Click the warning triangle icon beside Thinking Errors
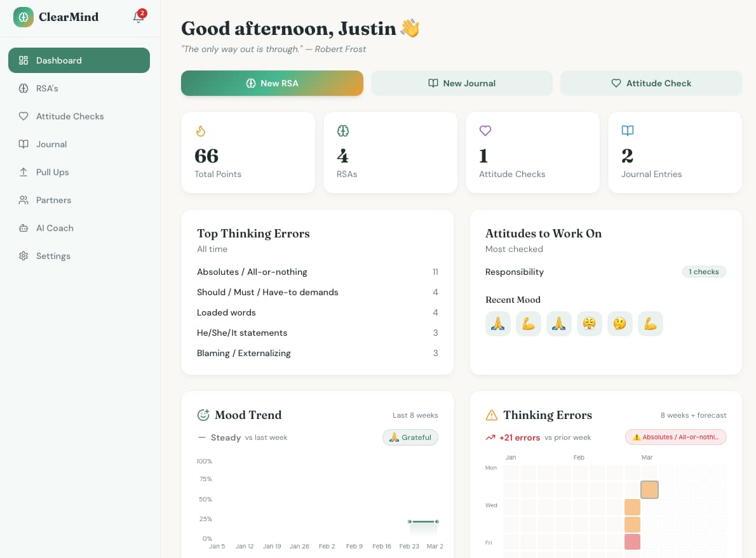The height and width of the screenshot is (558, 756). (491, 415)
